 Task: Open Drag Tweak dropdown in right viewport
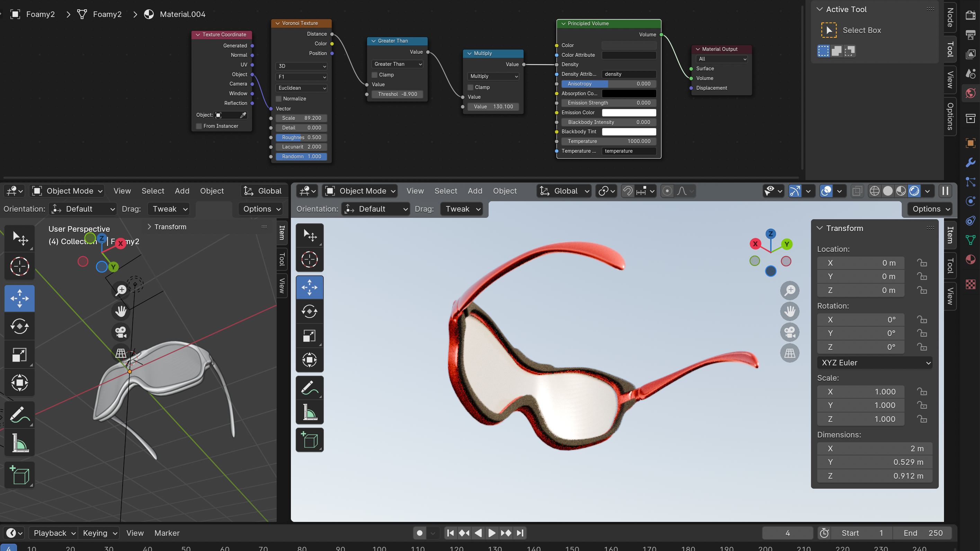tap(461, 209)
